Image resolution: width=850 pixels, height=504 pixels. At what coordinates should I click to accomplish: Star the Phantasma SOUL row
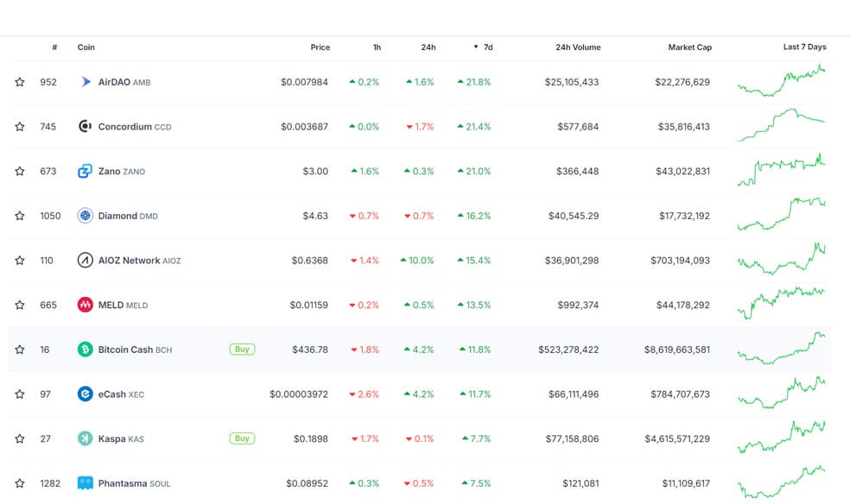pos(20,483)
